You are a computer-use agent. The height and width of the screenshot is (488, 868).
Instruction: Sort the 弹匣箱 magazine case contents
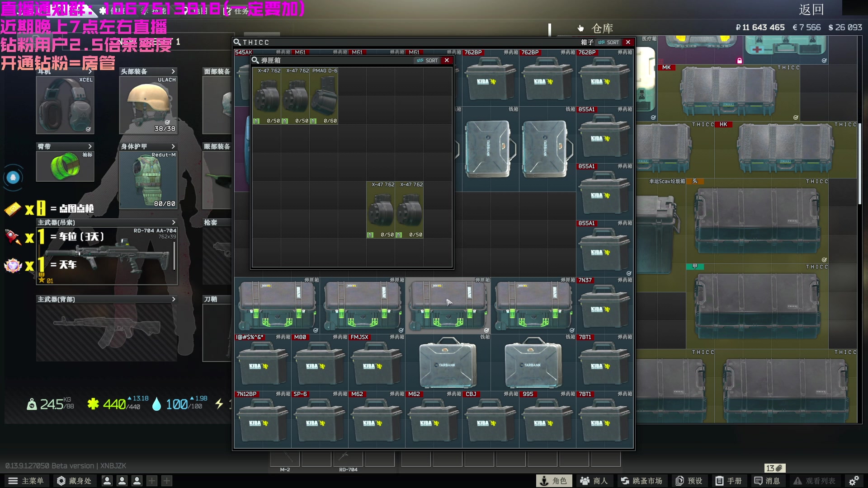427,60
